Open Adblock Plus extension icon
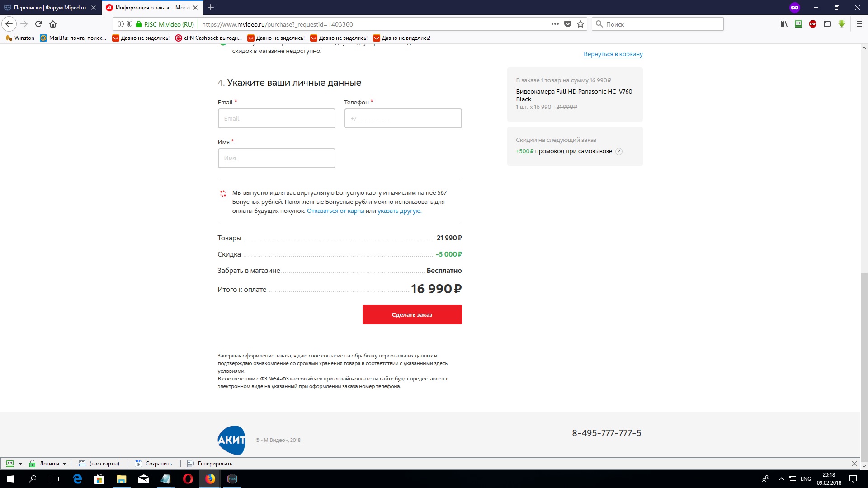The width and height of the screenshot is (868, 488). [x=813, y=24]
